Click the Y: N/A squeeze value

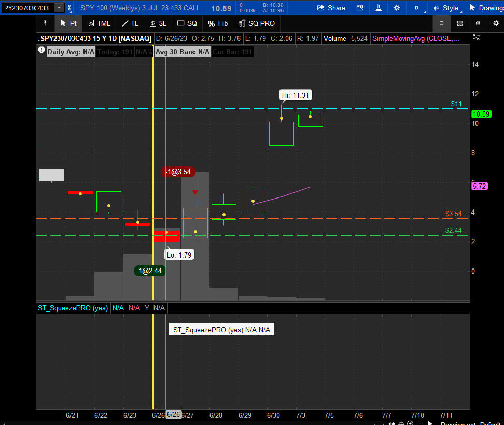click(x=155, y=308)
